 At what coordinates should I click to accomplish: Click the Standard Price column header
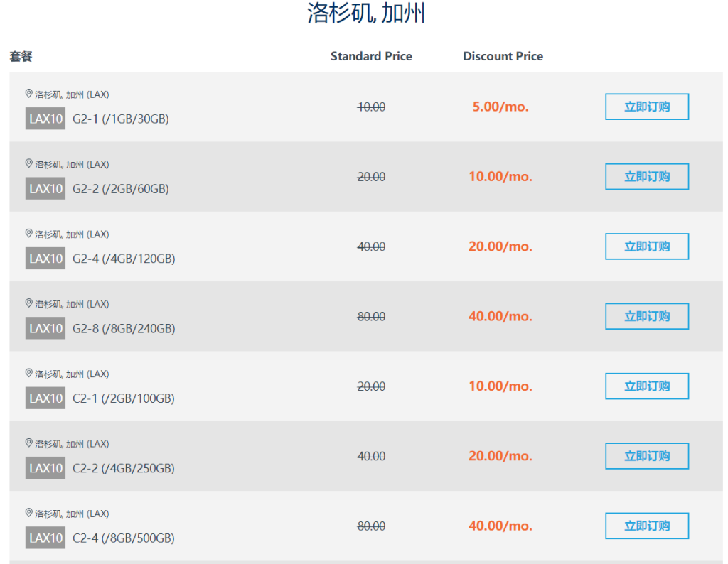pos(371,56)
